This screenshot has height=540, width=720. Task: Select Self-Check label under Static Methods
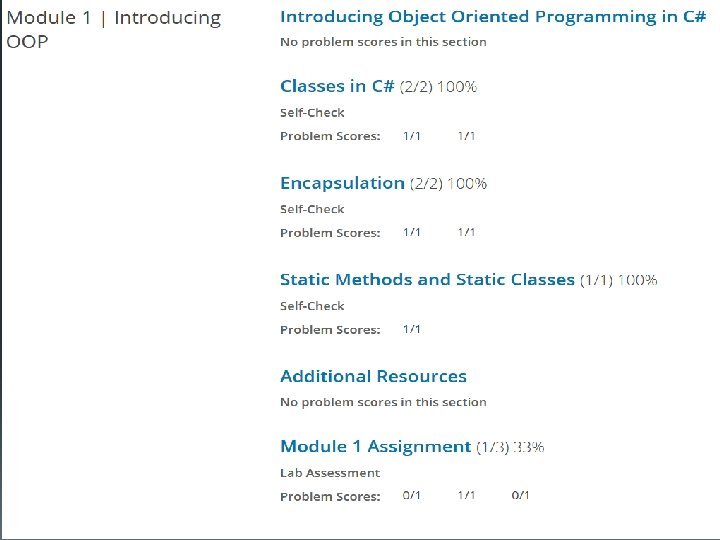click(312, 306)
